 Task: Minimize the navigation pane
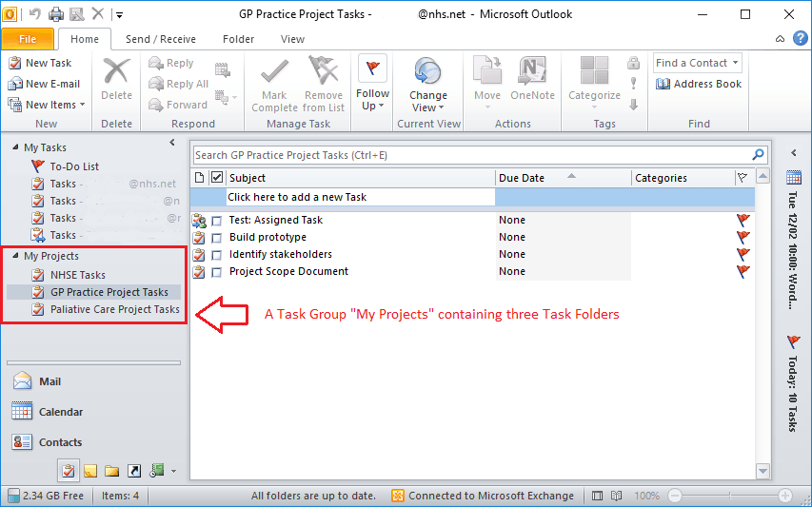pos(172,143)
